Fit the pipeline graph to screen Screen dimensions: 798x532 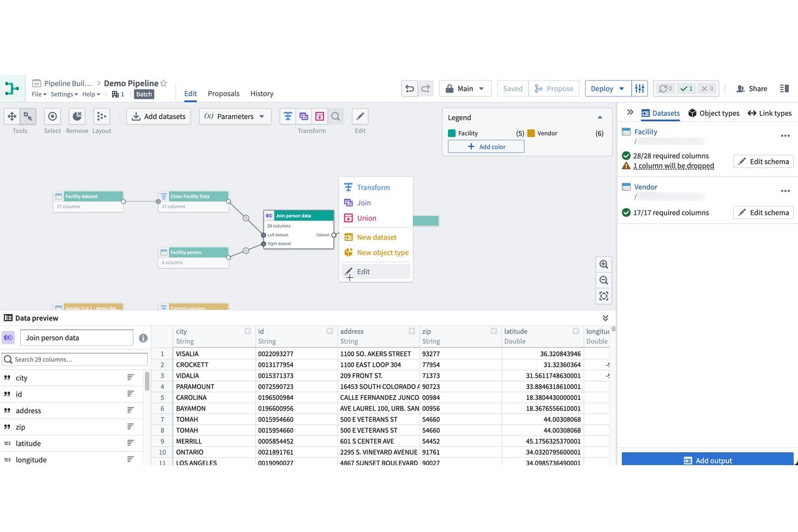tap(604, 296)
